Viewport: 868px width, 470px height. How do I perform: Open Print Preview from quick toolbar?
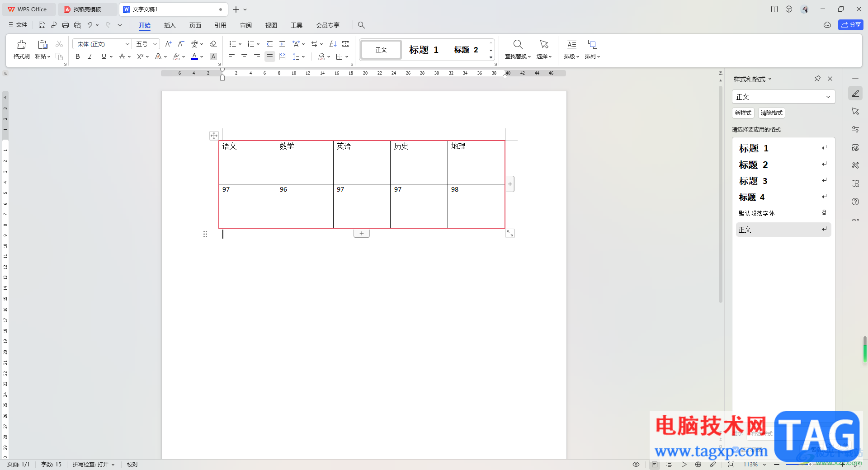(x=77, y=25)
